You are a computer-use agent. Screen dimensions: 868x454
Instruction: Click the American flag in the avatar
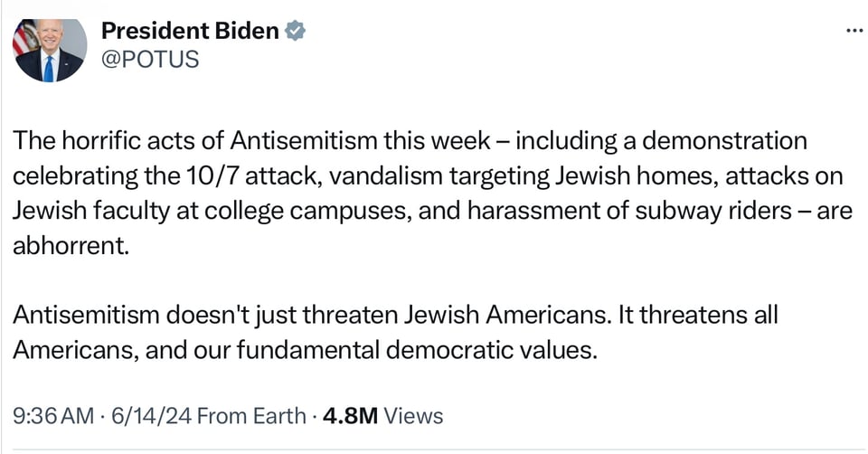point(24,36)
